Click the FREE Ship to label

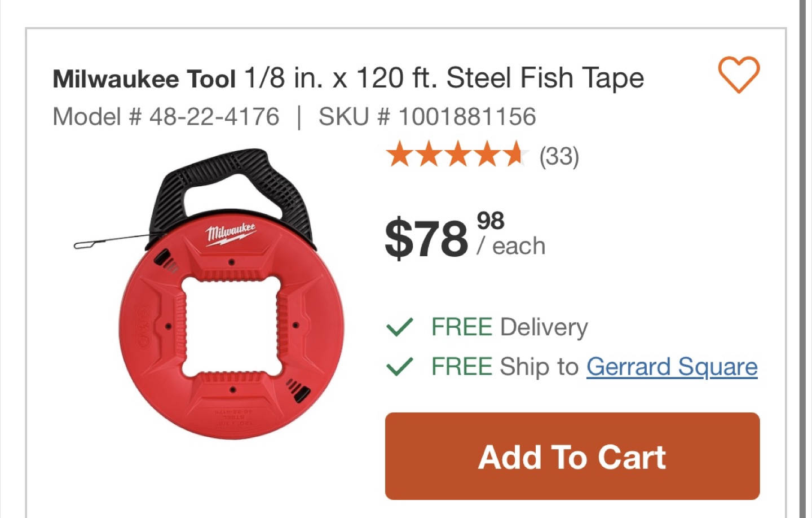point(505,367)
